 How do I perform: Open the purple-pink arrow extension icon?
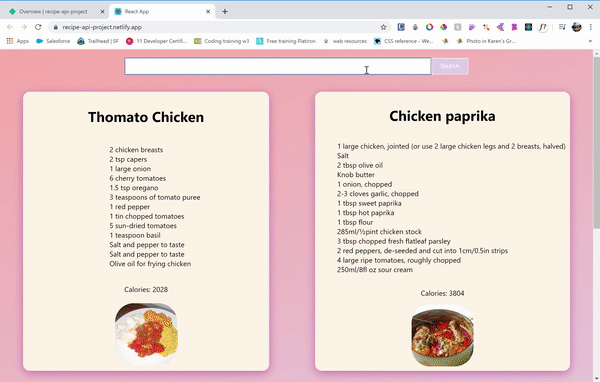[x=500, y=27]
